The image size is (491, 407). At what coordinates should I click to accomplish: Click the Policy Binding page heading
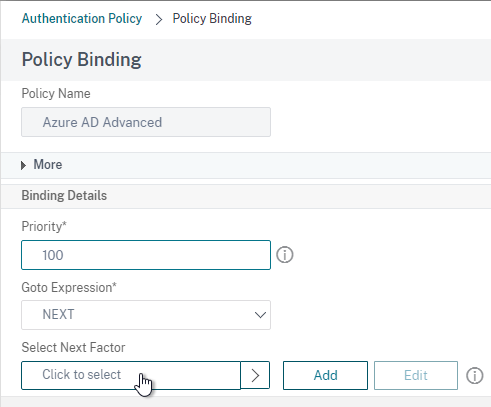82,60
